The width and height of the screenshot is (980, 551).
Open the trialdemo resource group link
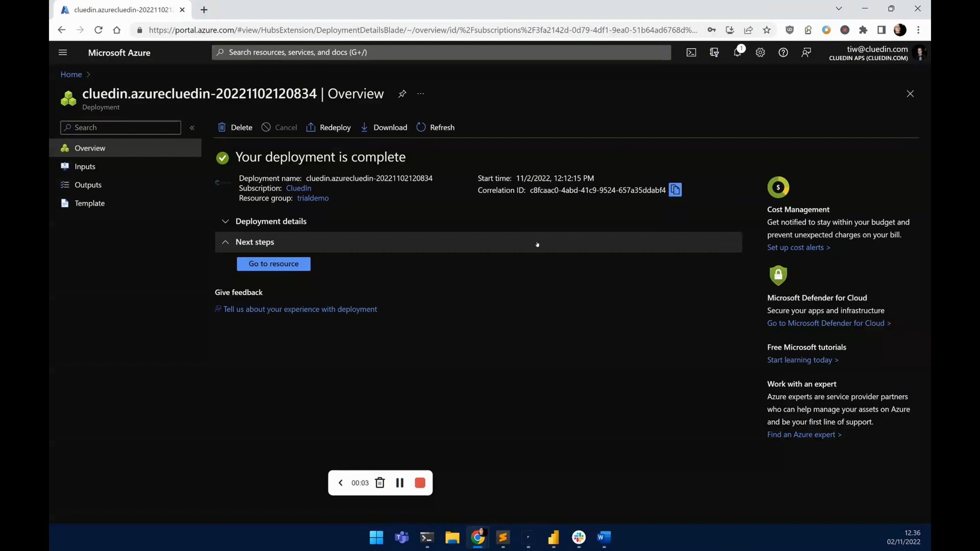(313, 198)
